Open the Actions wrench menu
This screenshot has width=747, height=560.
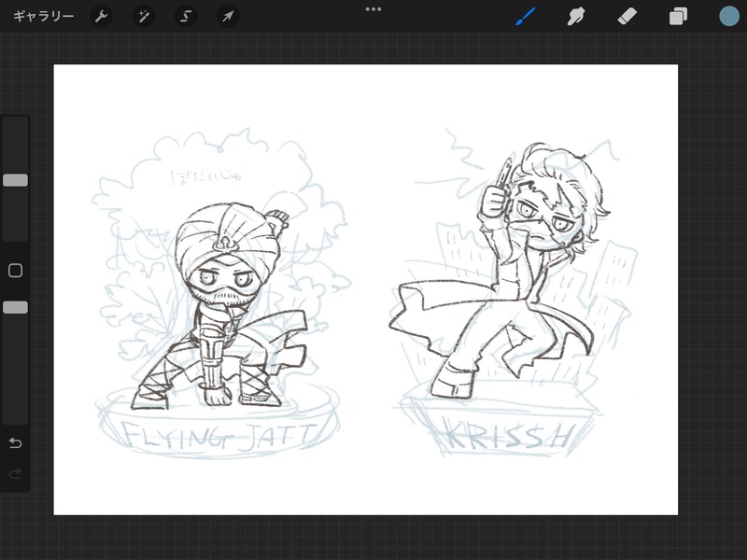click(x=101, y=16)
